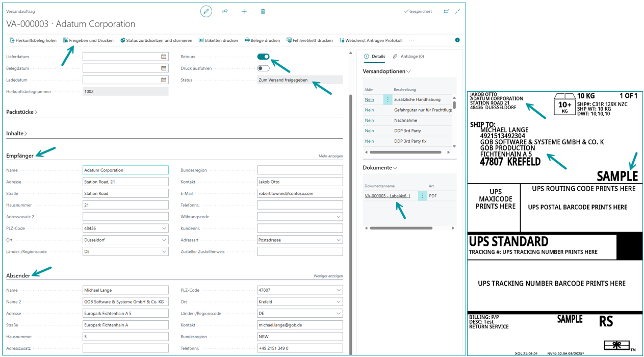Screen dimensions: 644x357
Task: Click Freigeben und Drucken action
Action: [x=88, y=40]
